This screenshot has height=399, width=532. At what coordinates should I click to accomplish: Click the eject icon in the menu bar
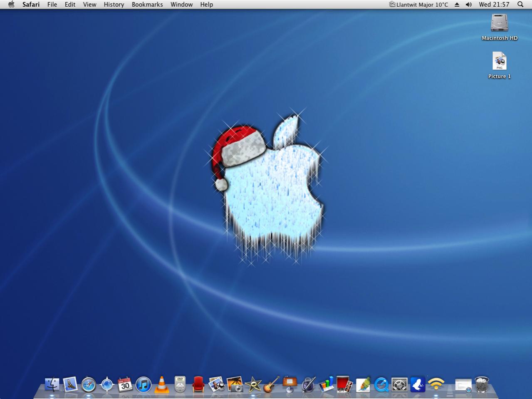457,5
